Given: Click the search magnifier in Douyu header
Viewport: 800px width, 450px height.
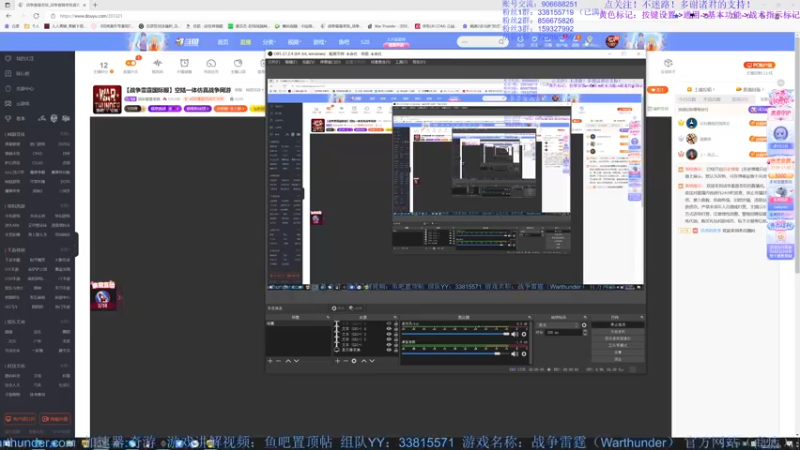Looking at the screenshot, I should tap(502, 42).
